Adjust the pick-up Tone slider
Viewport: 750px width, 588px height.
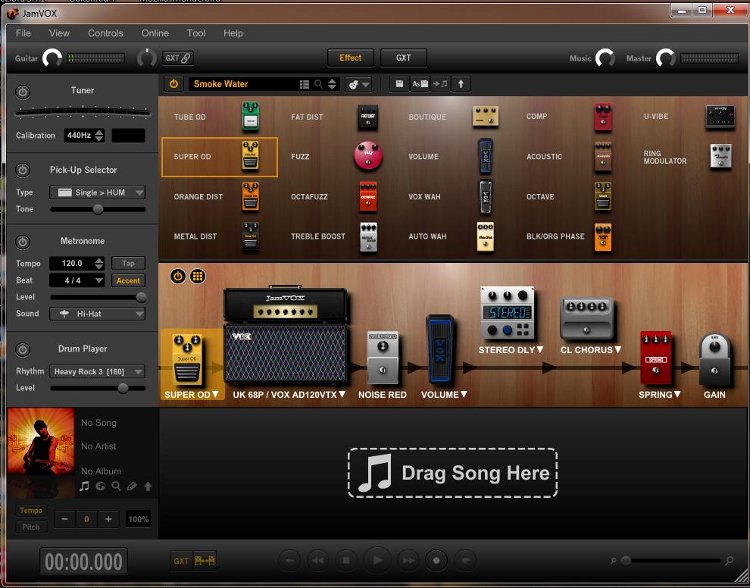point(98,209)
